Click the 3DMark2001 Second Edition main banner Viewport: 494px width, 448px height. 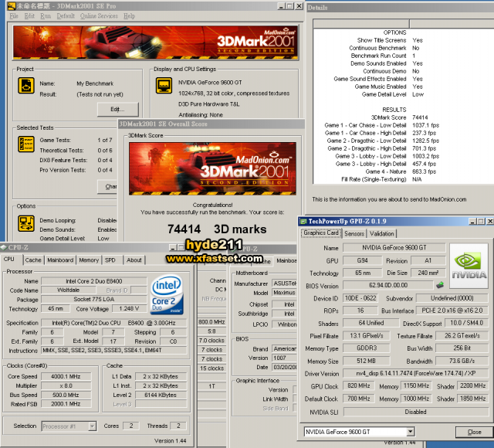155,42
